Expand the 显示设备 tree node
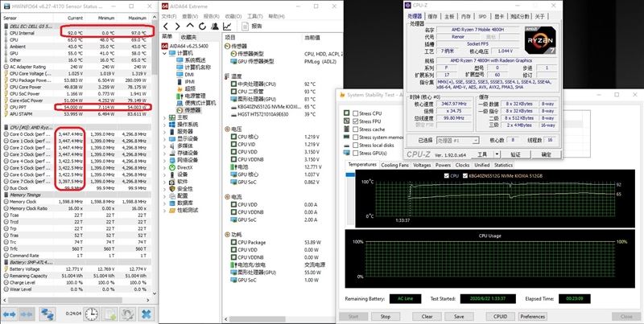Viewport: 644px width, 324px height. pos(164,138)
